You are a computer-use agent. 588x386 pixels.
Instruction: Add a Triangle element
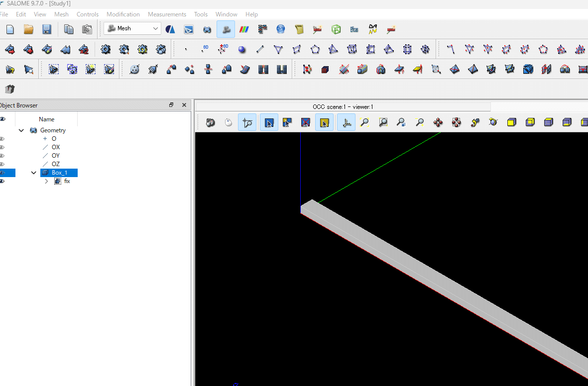pyautogui.click(x=278, y=49)
